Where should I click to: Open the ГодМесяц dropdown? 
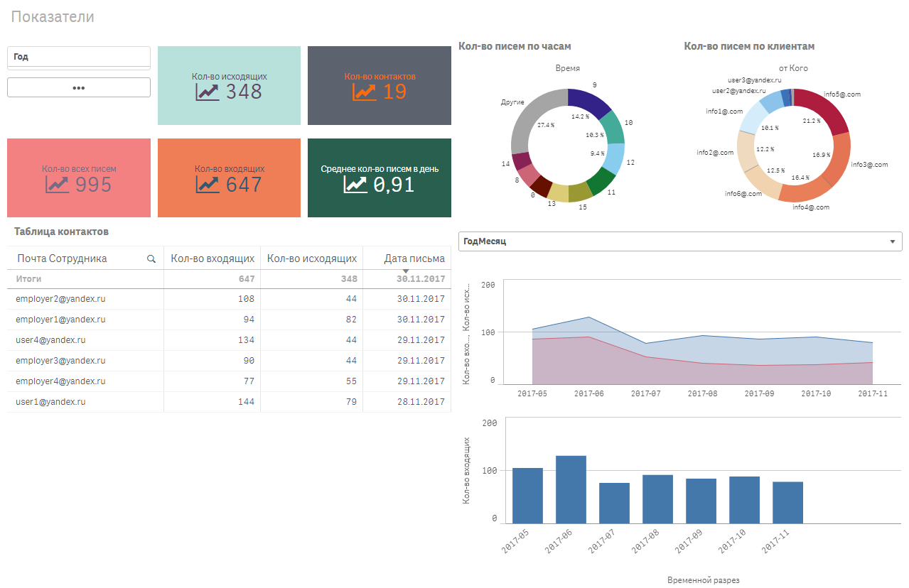[892, 241]
